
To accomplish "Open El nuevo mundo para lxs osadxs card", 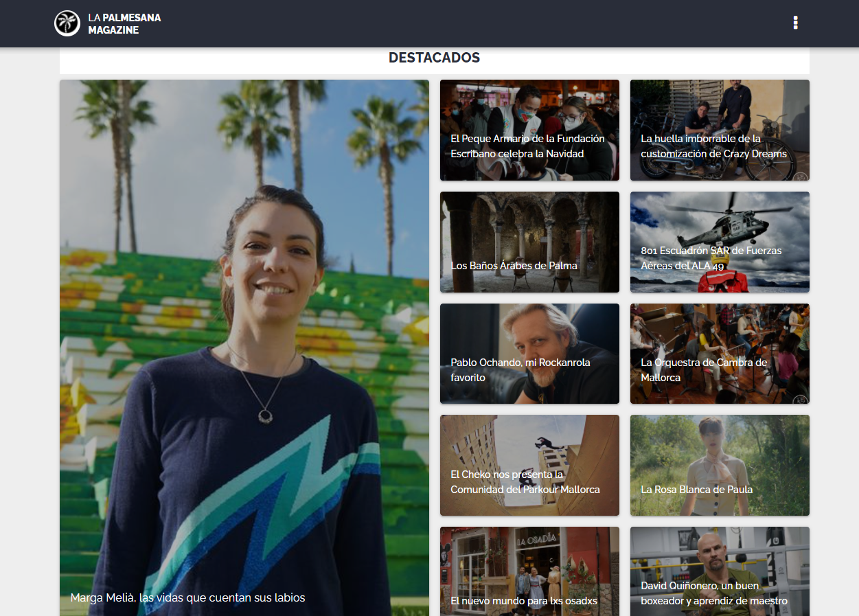I will [x=529, y=571].
